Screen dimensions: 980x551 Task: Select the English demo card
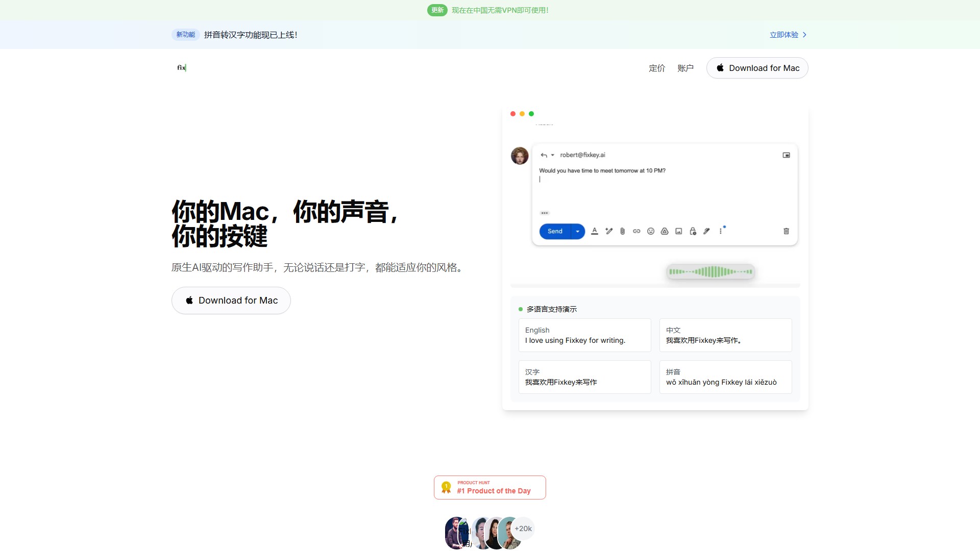click(585, 335)
